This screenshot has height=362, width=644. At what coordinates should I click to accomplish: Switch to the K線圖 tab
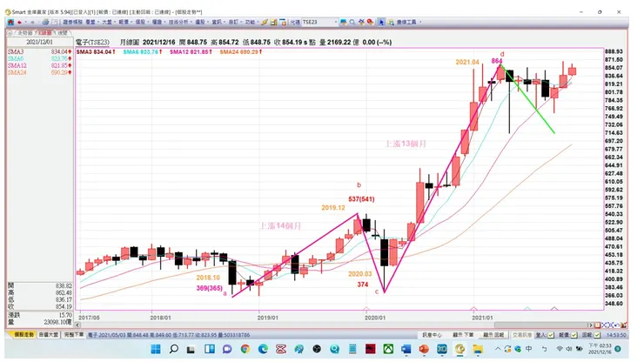44,33
